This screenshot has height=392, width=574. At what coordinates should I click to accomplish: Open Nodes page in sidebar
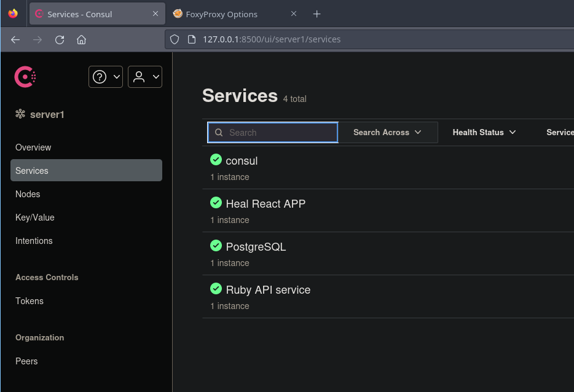coord(28,194)
